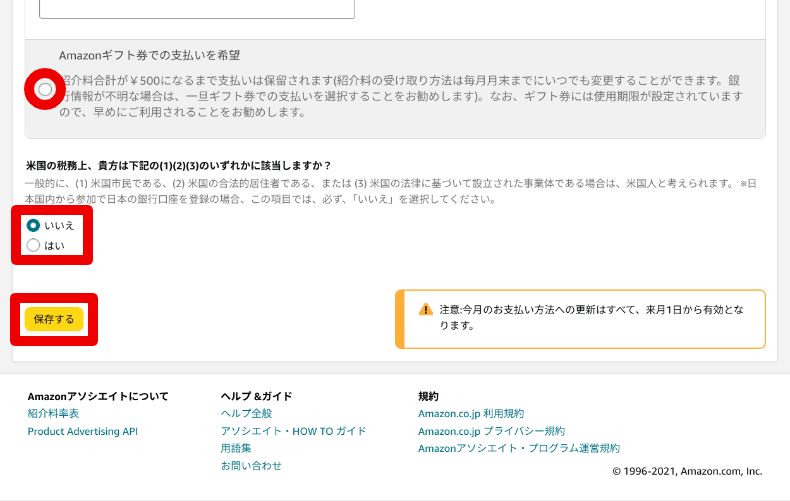Open the Product Advertising API link
Image resolution: width=790 pixels, height=501 pixels.
click(x=83, y=431)
